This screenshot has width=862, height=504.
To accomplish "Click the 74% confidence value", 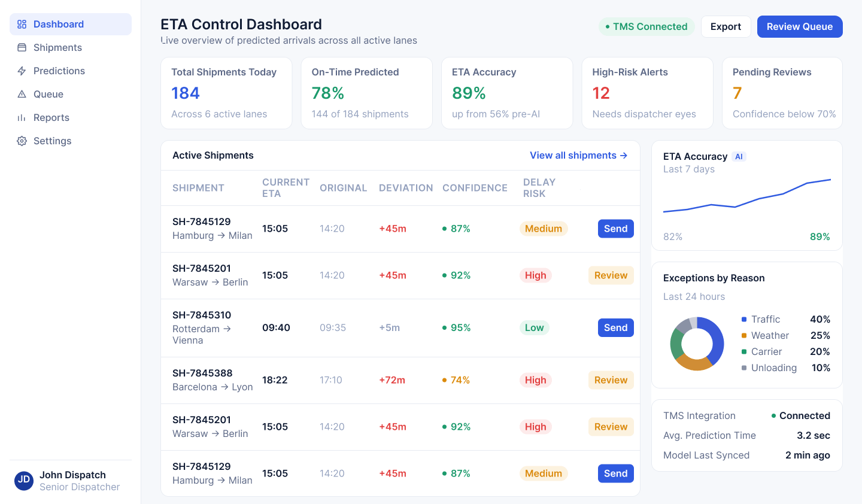I will pos(456,380).
